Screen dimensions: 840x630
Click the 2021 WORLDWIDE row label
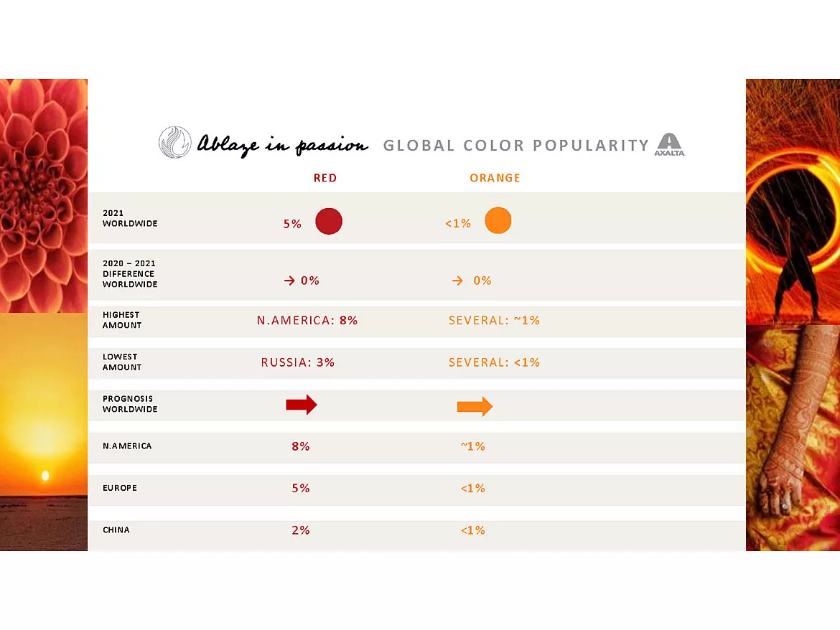[x=130, y=218]
